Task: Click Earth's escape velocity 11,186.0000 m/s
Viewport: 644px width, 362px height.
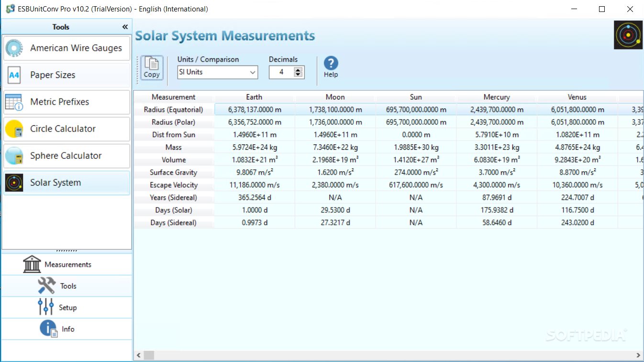Action: (255, 185)
